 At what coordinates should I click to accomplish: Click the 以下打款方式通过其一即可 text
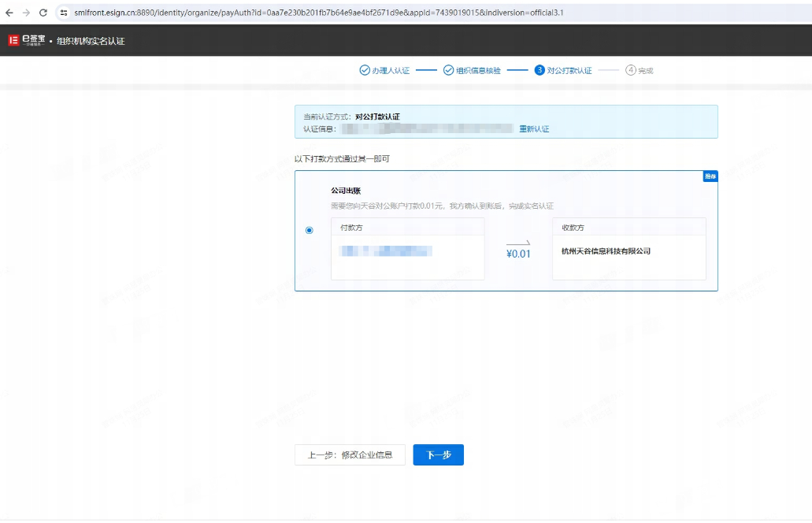342,159
